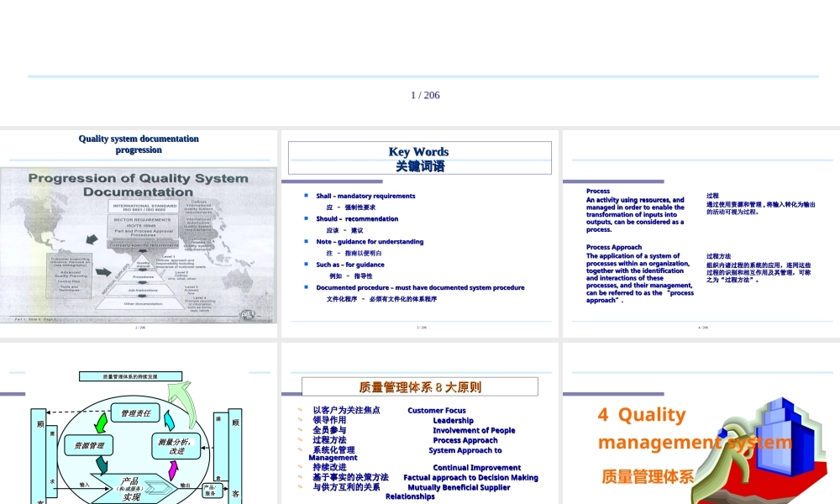Click the 质量管理体系的持续发展 header box
The image size is (840, 504).
(130, 376)
